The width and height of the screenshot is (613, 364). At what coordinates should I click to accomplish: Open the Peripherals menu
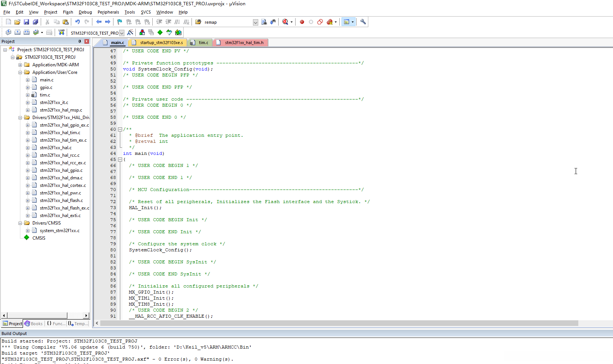(108, 12)
